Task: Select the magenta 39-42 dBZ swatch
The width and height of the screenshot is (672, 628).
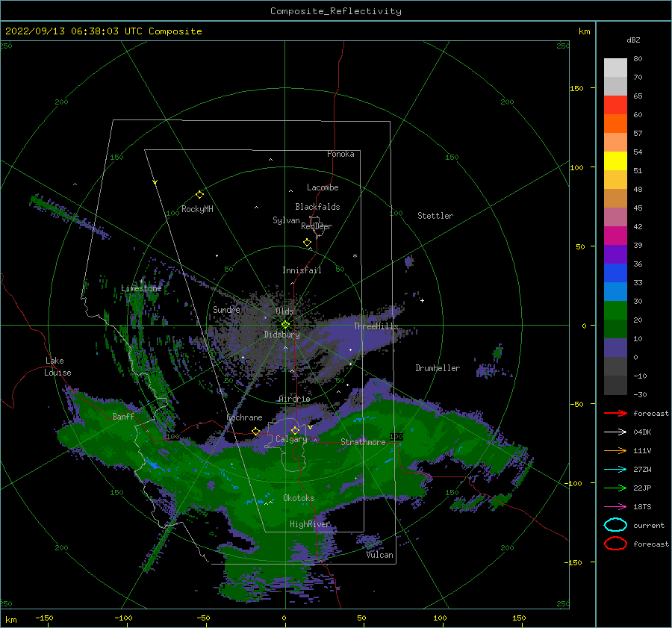Action: (x=615, y=236)
